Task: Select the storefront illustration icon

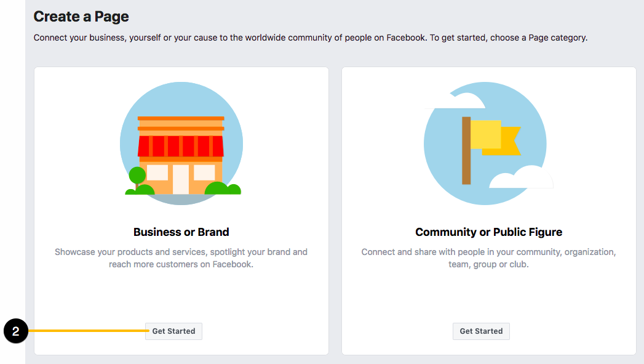Action: click(x=181, y=144)
